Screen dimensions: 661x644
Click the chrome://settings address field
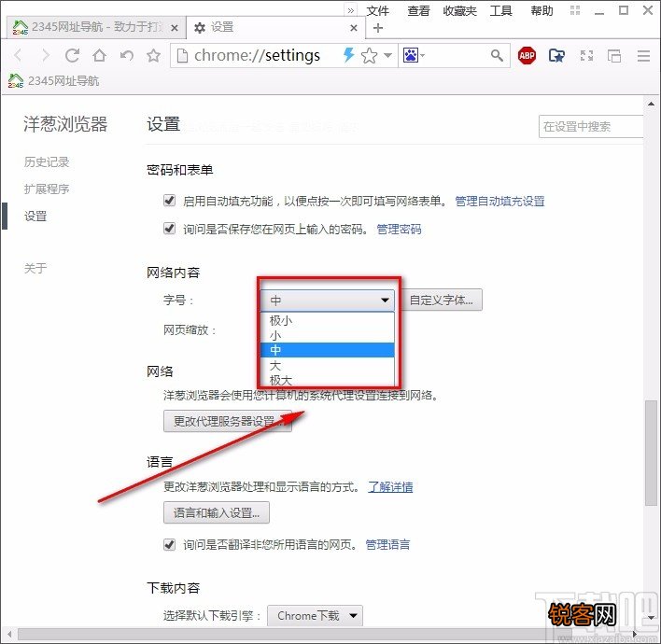point(256,55)
